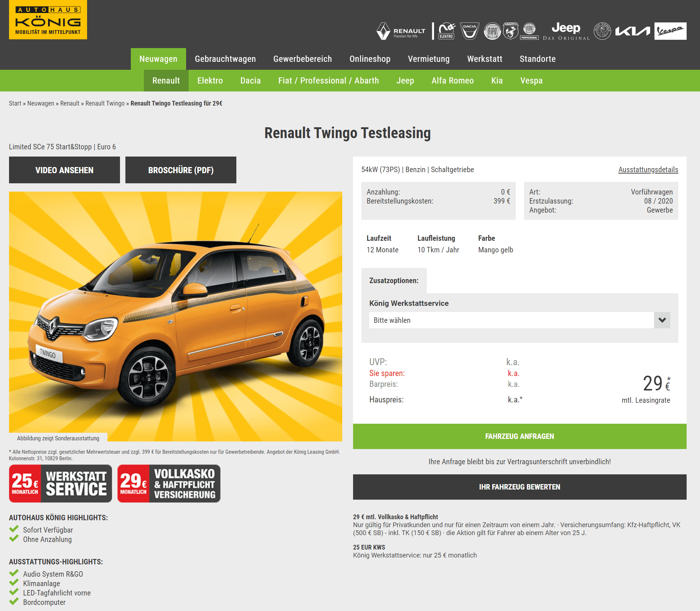
Task: Open the Dacia brand logo
Action: coord(469,31)
